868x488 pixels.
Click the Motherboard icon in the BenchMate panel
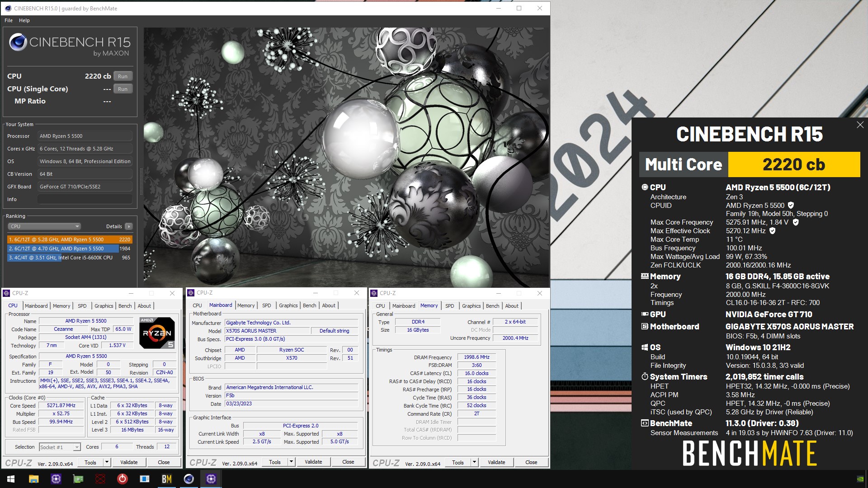click(x=645, y=326)
